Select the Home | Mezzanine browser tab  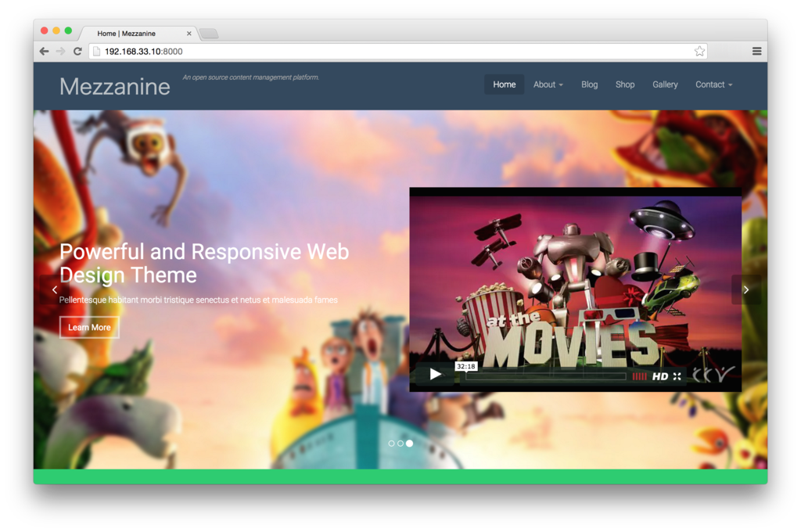tap(138, 33)
